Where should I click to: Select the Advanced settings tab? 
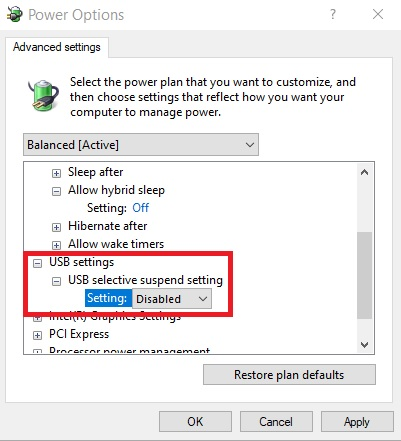[x=57, y=47]
